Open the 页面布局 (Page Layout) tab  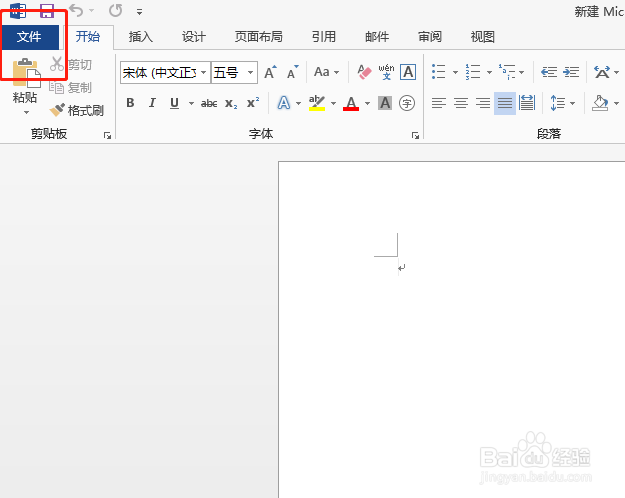coord(259,37)
